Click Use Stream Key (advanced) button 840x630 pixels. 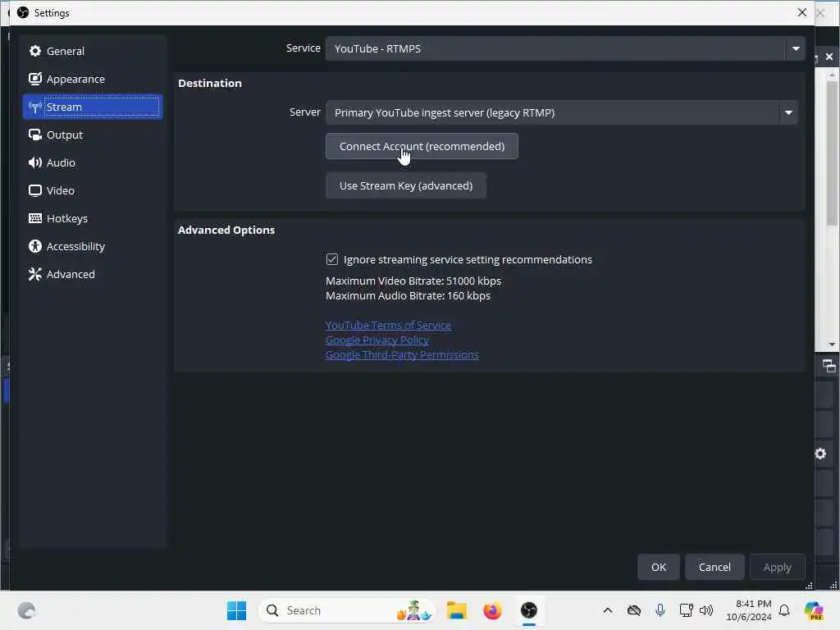click(405, 185)
